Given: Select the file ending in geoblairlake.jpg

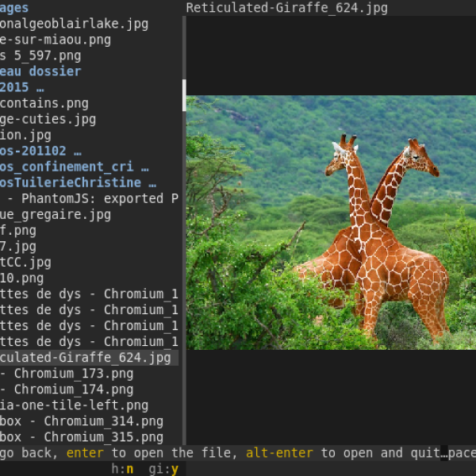Looking at the screenshot, I should pos(74,24).
